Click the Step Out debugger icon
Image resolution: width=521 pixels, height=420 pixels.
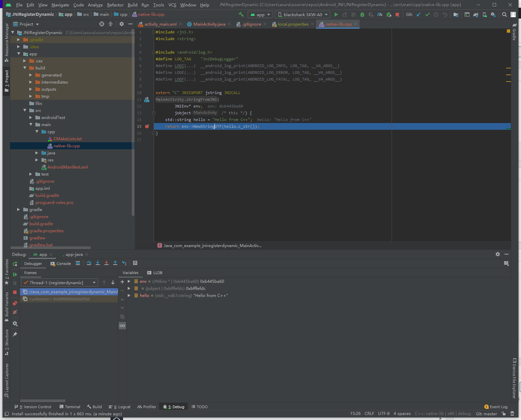point(115,263)
